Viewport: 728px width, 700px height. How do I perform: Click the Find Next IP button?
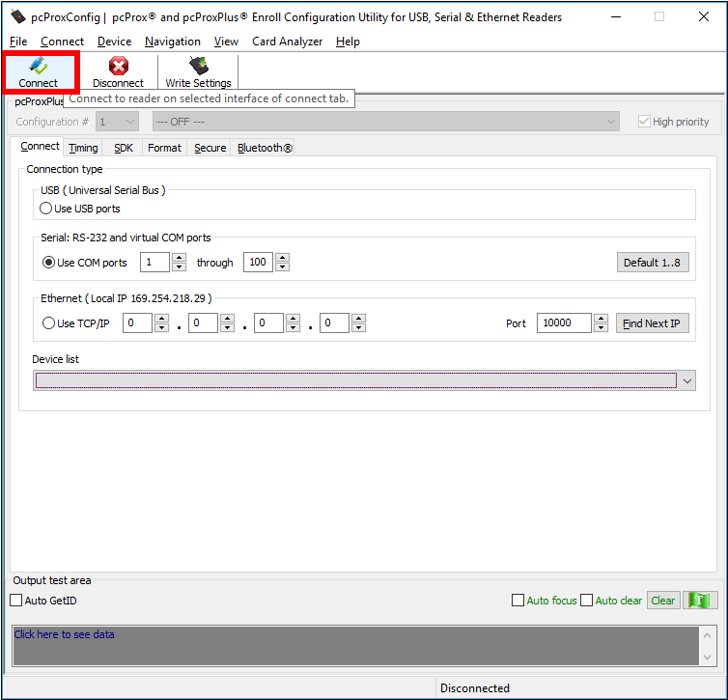coord(652,323)
